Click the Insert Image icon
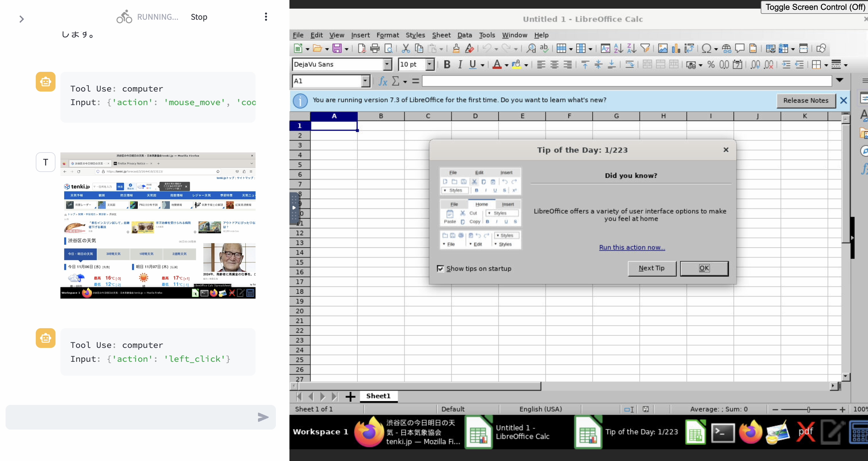Image resolution: width=868 pixels, height=461 pixels. (x=662, y=48)
